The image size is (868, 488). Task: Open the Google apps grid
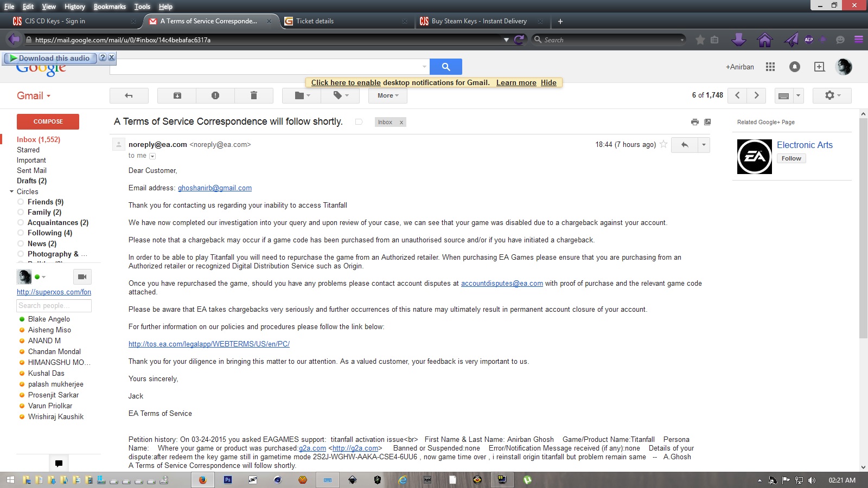coord(770,67)
